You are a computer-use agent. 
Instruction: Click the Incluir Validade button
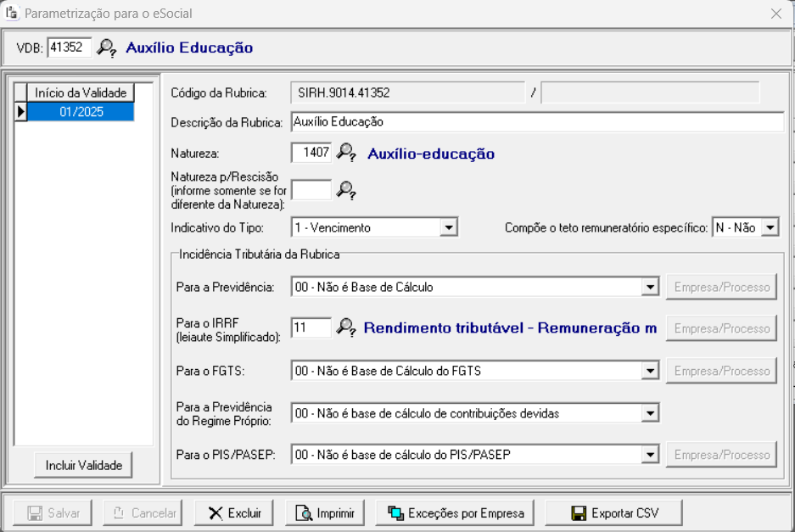click(x=83, y=465)
